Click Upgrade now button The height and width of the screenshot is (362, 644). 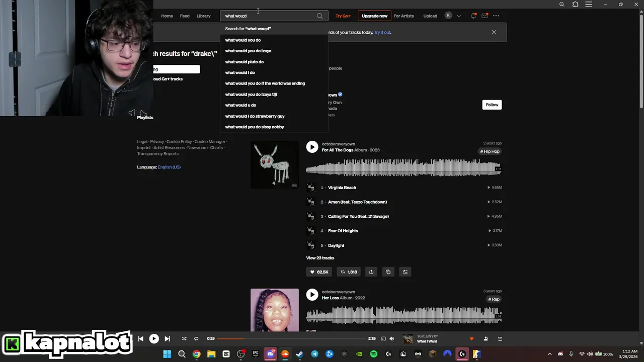(374, 16)
